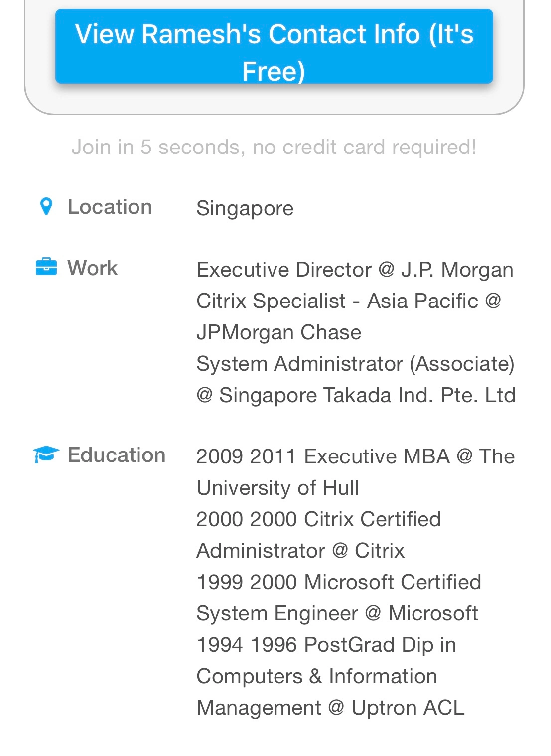The width and height of the screenshot is (551, 756).
Task: Tap Citrix Specialist - Asia Pacific title
Action: click(x=348, y=301)
